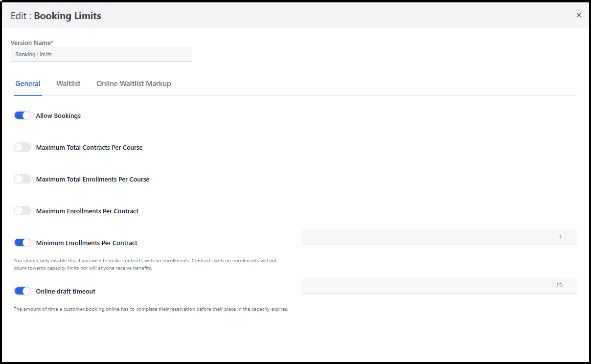This screenshot has height=364, width=591.
Task: Close the Edit Booking Limits dialog
Action: point(579,15)
